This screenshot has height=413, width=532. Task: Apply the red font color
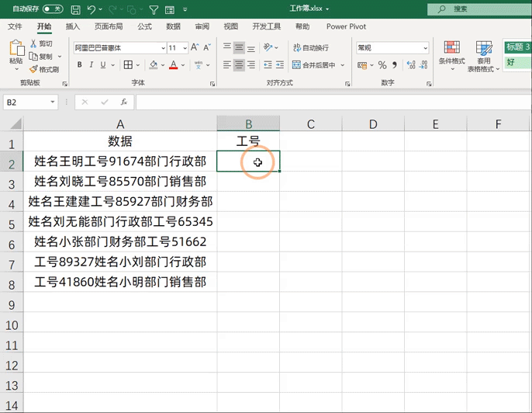coord(174,64)
